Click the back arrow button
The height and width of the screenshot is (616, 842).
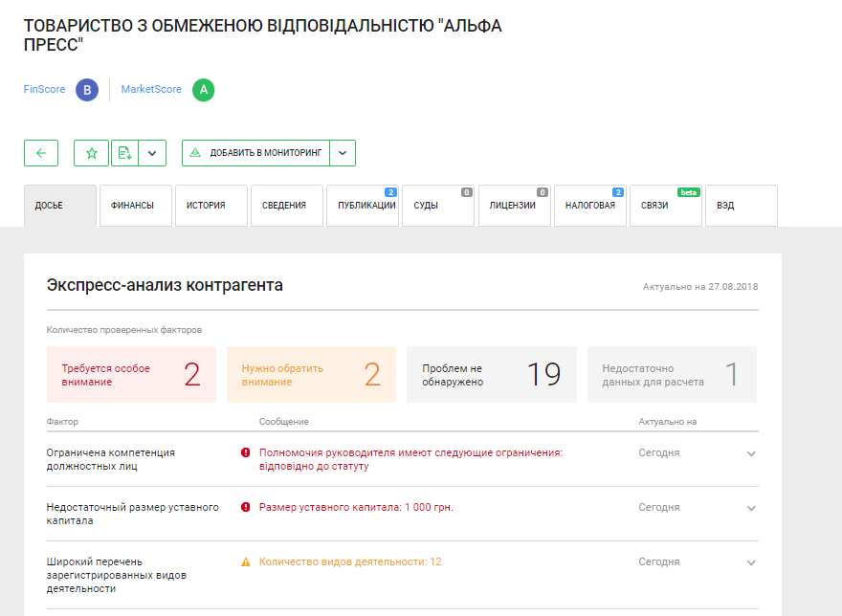tap(41, 153)
